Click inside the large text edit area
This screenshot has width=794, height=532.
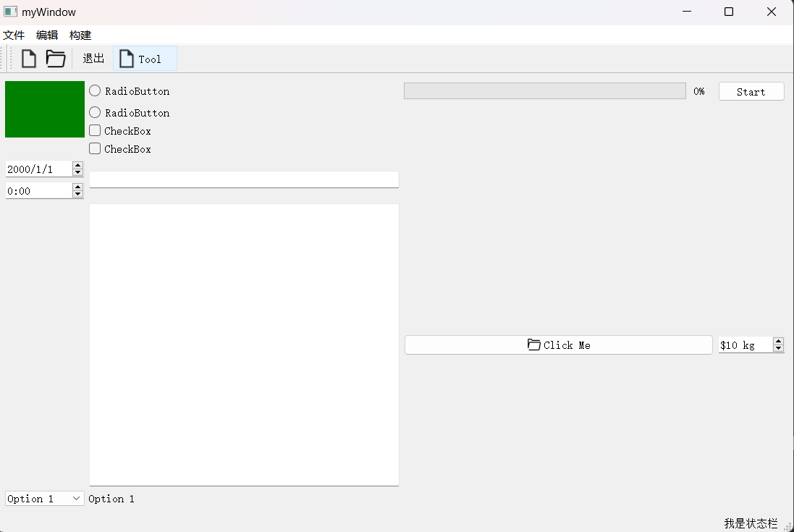(x=244, y=345)
